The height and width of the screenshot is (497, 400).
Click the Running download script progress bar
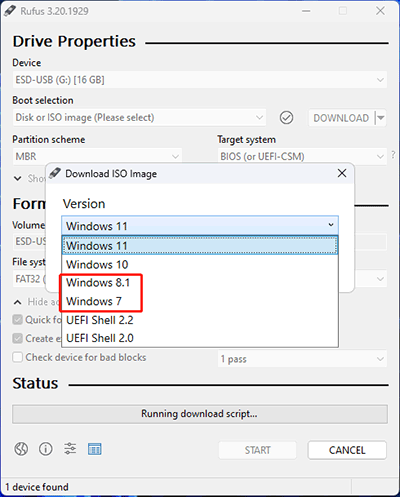pos(200,414)
